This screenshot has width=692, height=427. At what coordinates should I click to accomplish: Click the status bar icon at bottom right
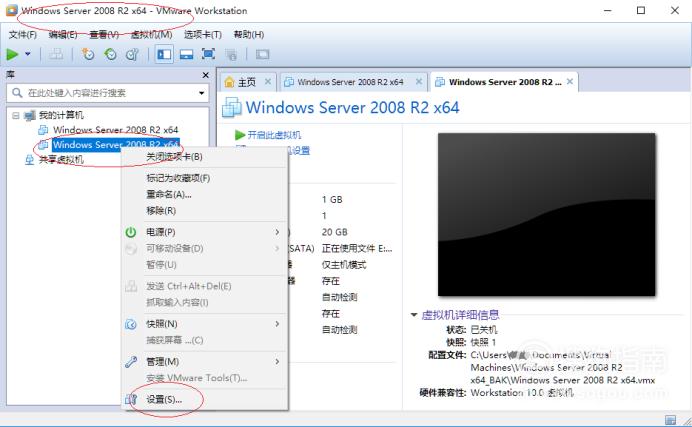670,420
